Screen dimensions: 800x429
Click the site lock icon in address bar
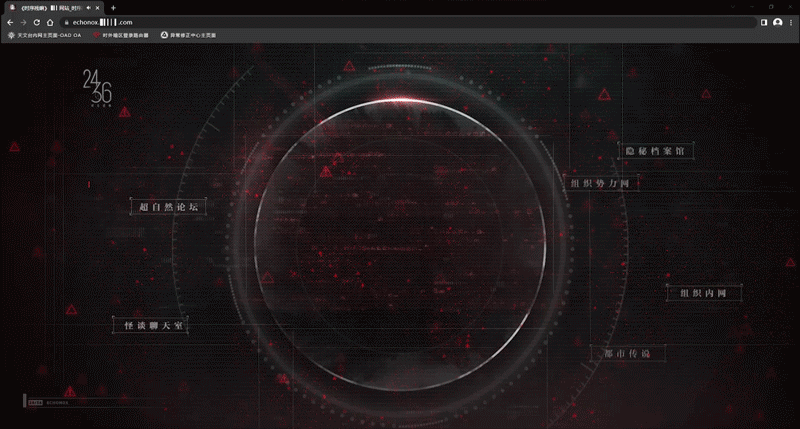[x=66, y=21]
